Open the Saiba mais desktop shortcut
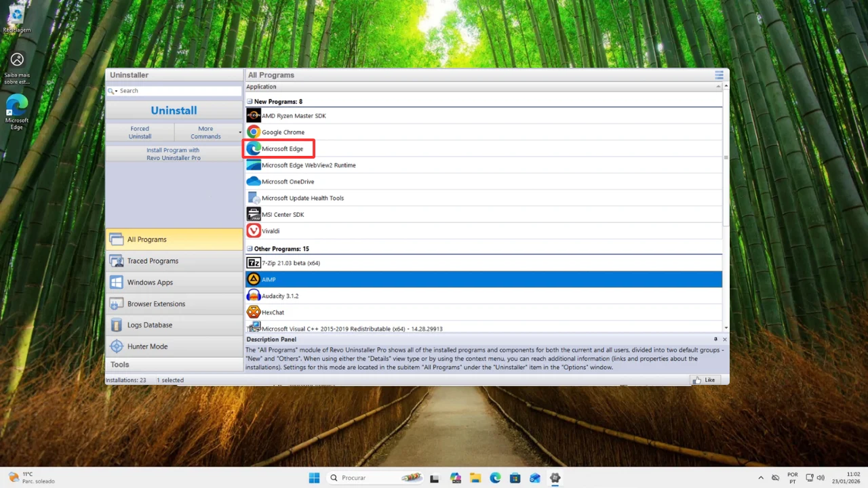The height and width of the screenshot is (488, 868). point(17,69)
